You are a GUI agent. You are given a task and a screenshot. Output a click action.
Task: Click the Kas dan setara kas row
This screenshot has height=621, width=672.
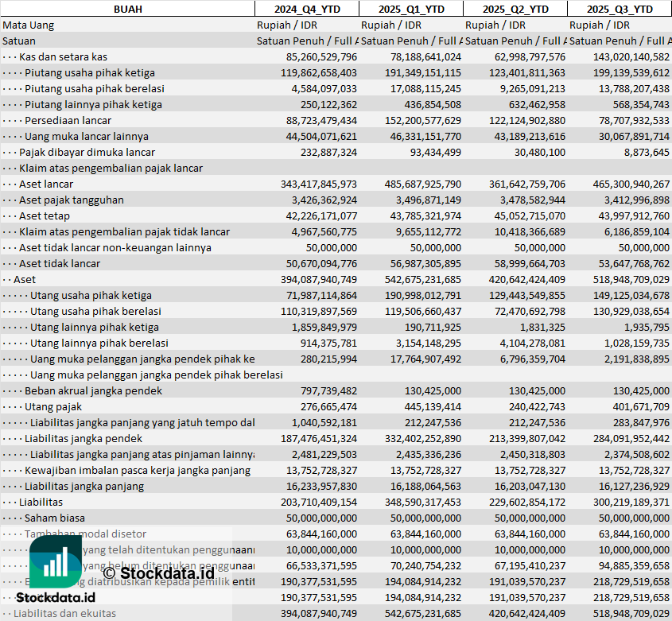pyautogui.click(x=63, y=56)
